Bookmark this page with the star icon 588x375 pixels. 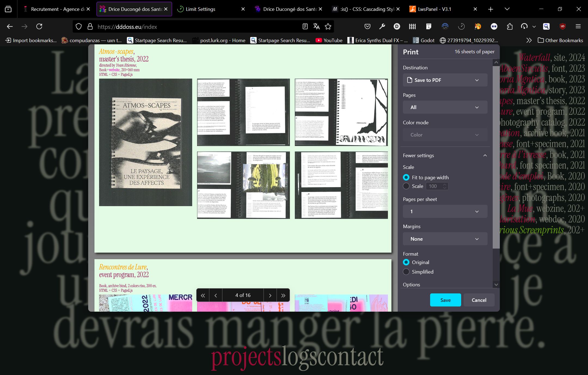pos(328,26)
